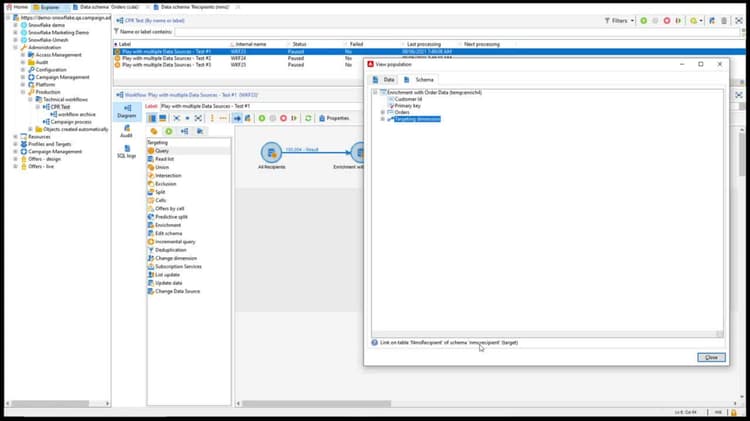Viewport: 750px width, 421px height.
Task: Click the Label column header
Action: 171,44
